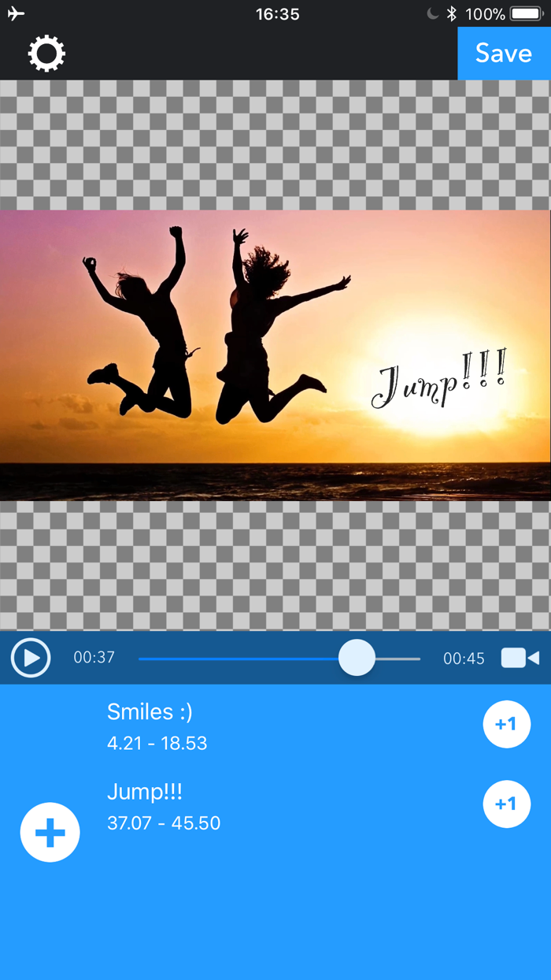Select the Jump!!! caption entry
The image size is (551, 980).
click(145, 792)
